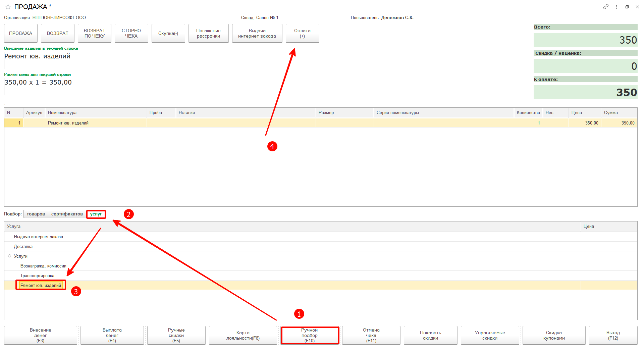Viewport: 644px width, 348px height.
Task: Click Отмена чека (F11)
Action: pos(371,335)
